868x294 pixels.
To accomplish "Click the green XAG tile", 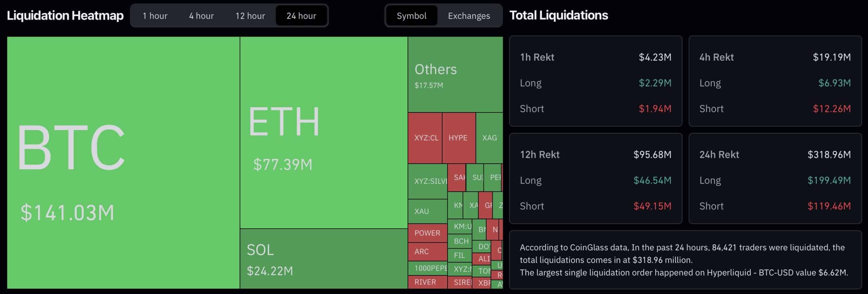I will pos(489,138).
